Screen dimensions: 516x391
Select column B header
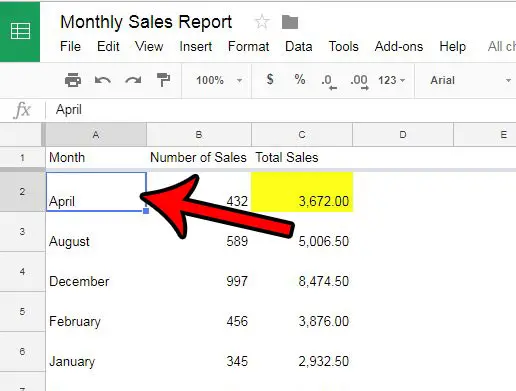[199, 135]
